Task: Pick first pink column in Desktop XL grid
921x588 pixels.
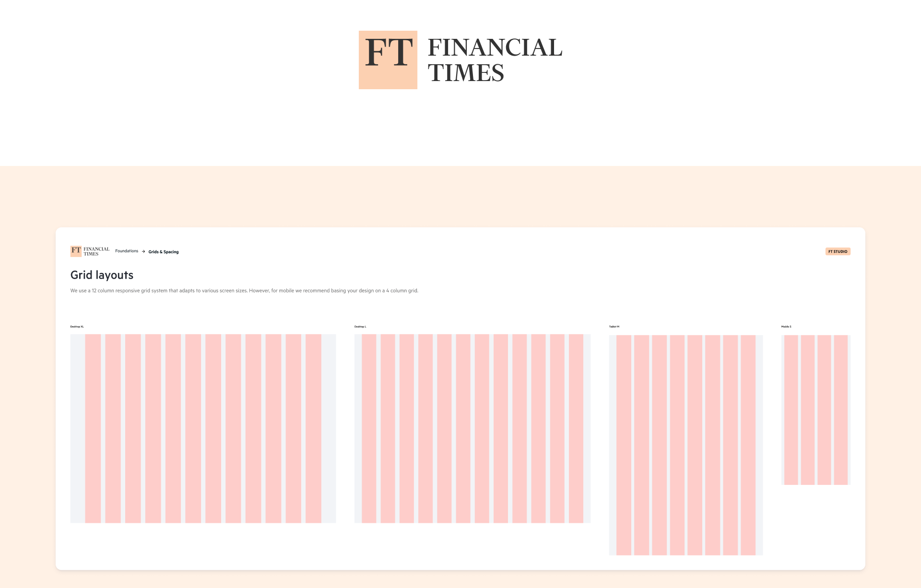Action: click(x=93, y=428)
